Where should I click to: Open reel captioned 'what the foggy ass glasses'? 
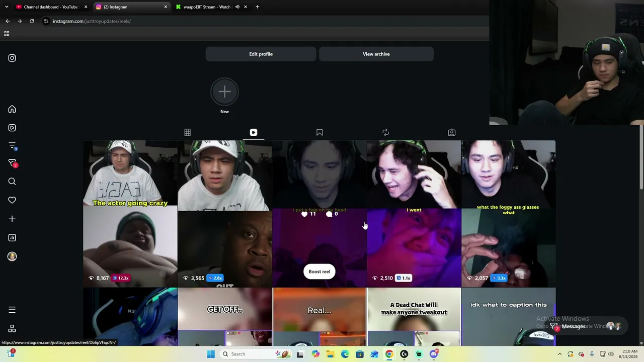[x=509, y=214]
